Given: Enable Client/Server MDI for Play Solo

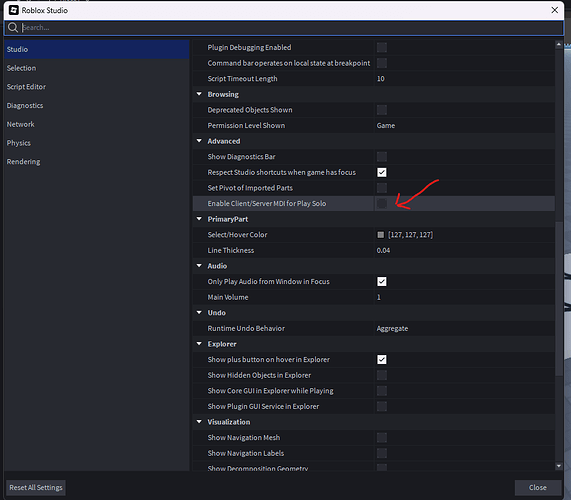Looking at the screenshot, I should (382, 204).
